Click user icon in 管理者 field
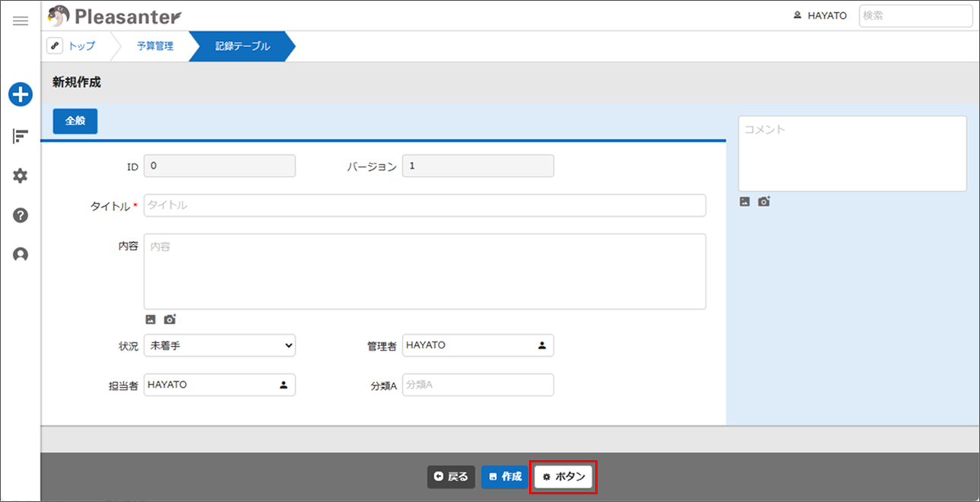980x502 pixels. point(542,345)
